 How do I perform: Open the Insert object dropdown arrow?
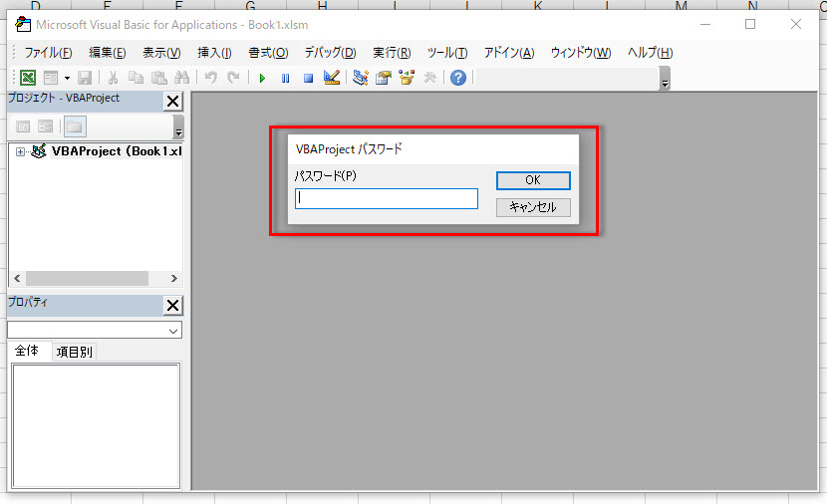pyautogui.click(x=67, y=78)
